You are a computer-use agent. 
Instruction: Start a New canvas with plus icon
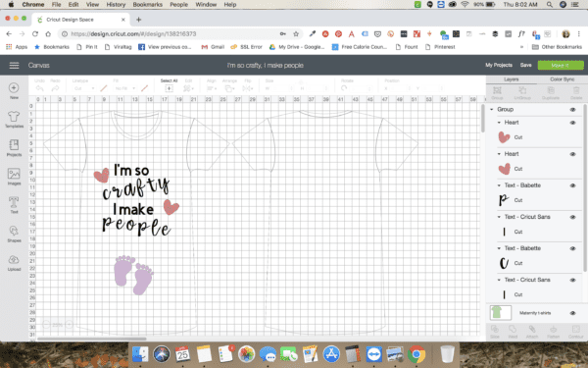tap(14, 90)
